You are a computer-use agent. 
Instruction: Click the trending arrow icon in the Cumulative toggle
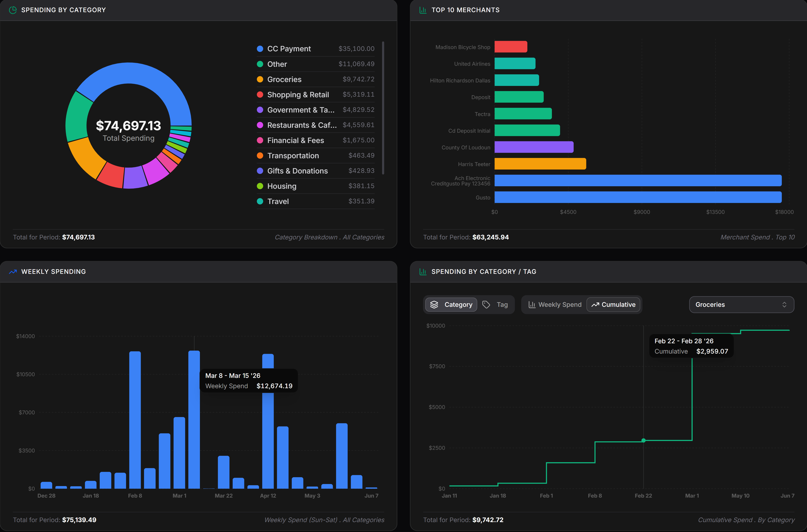point(595,305)
